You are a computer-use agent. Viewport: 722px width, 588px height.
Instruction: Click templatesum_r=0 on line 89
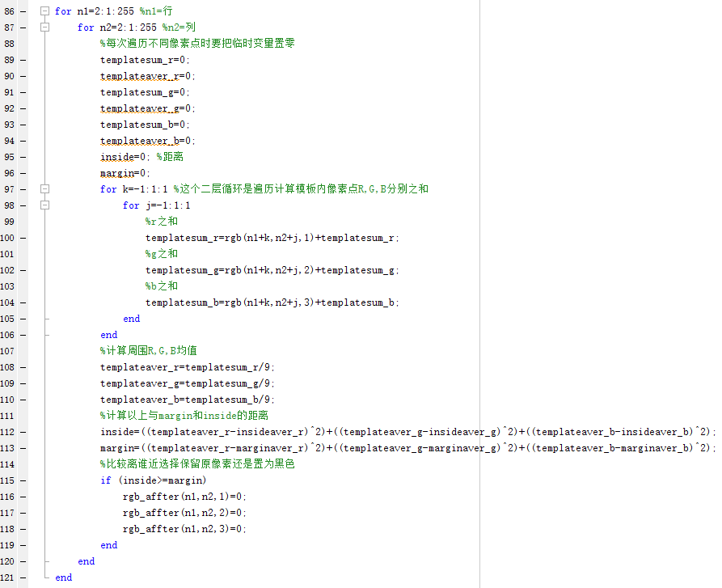coord(145,60)
